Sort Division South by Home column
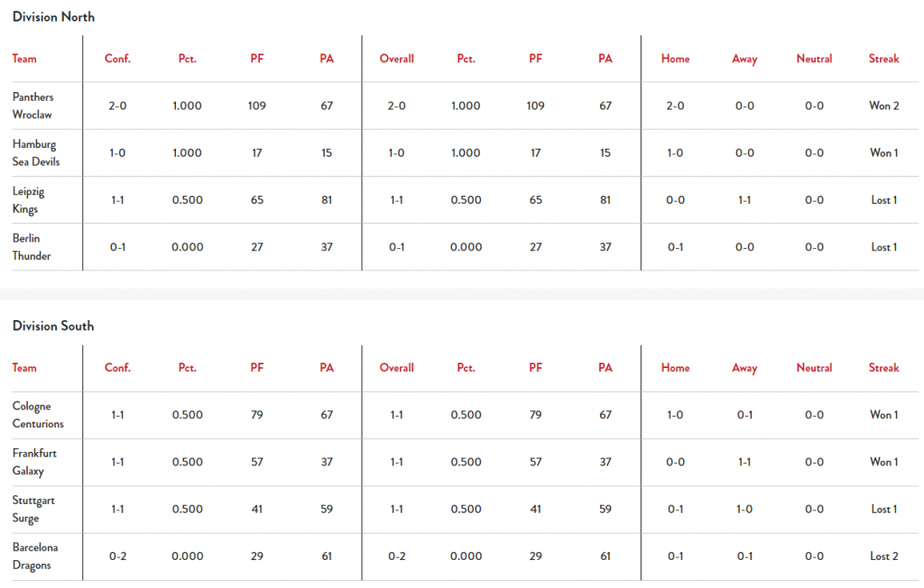924x588 pixels. 675,368
